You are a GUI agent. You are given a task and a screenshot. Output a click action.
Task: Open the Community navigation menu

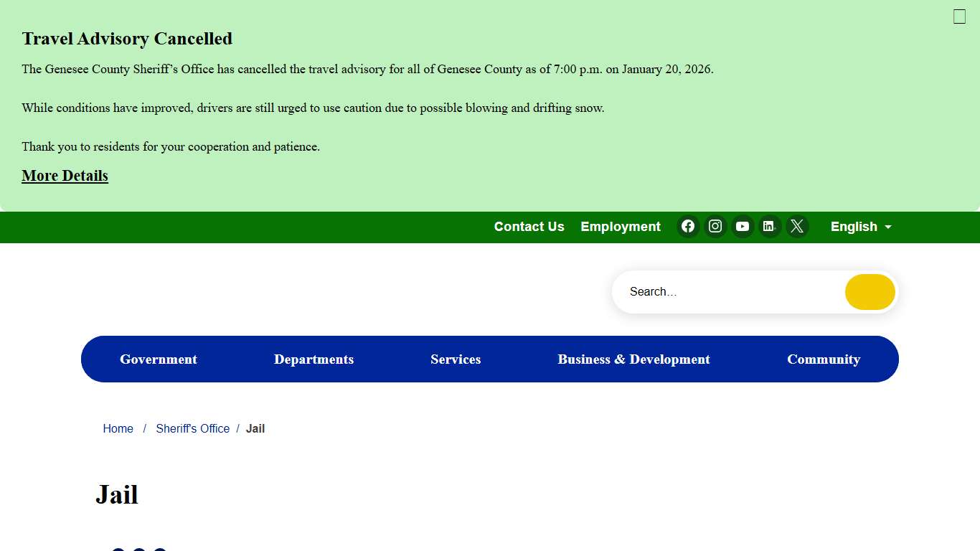coord(823,359)
